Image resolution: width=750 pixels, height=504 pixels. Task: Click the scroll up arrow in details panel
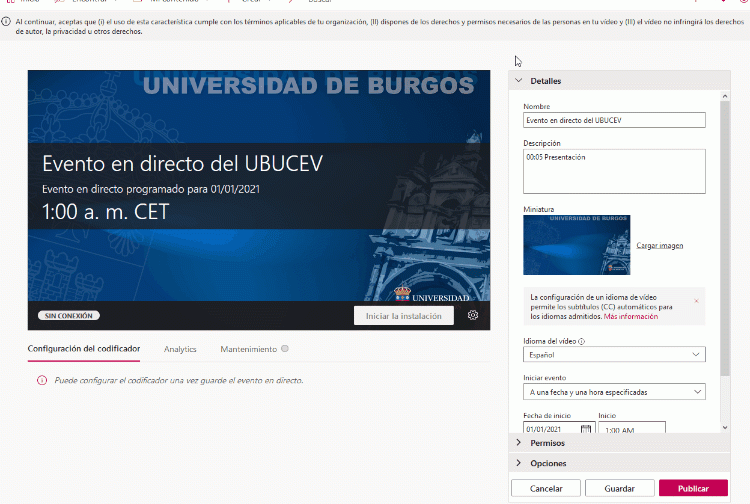pyautogui.click(x=725, y=96)
